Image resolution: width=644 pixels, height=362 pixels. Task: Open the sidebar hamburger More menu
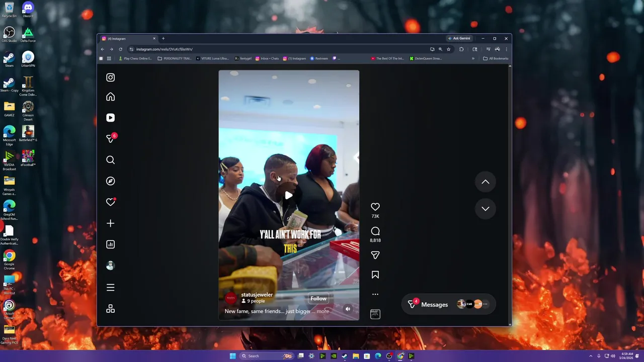111,288
